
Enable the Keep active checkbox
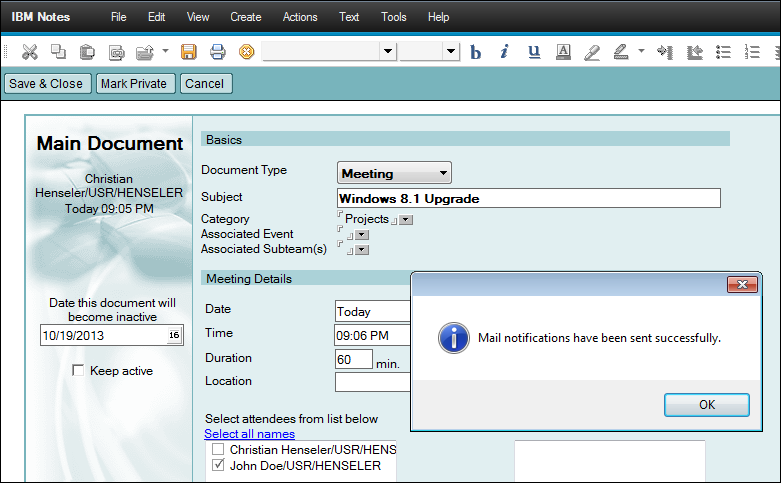(x=78, y=371)
